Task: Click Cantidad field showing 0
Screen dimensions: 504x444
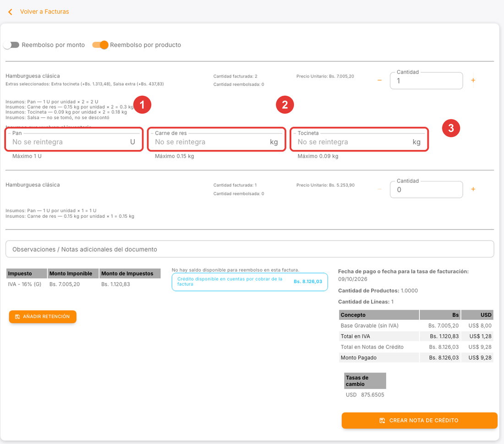Action: 426,190
